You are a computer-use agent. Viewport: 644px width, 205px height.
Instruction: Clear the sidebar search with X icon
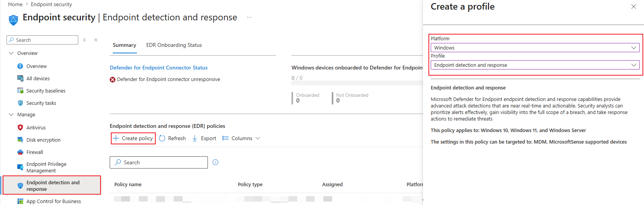(x=84, y=40)
